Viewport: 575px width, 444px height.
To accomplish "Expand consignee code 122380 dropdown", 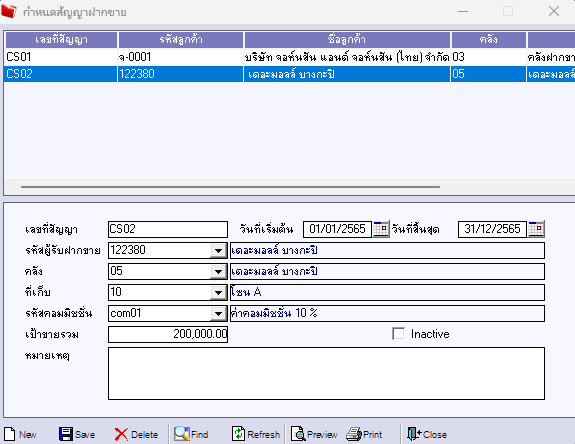I will pyautogui.click(x=219, y=251).
